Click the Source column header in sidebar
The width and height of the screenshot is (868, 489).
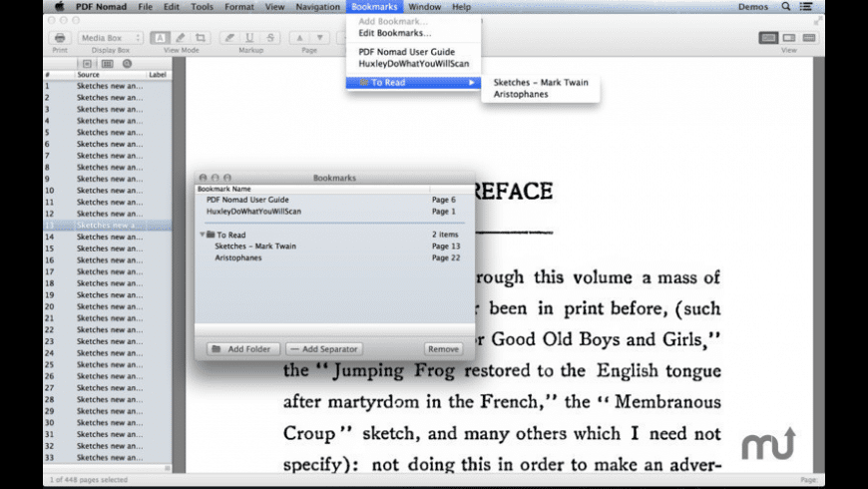coord(110,74)
